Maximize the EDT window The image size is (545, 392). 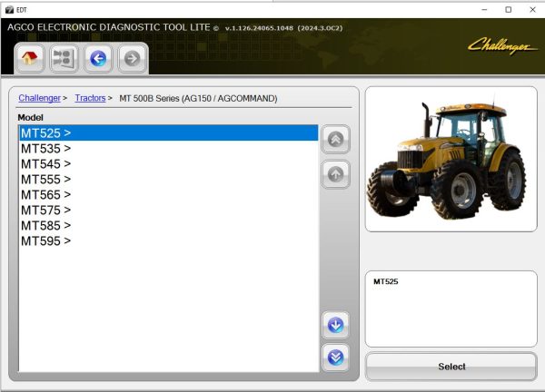tap(508, 10)
